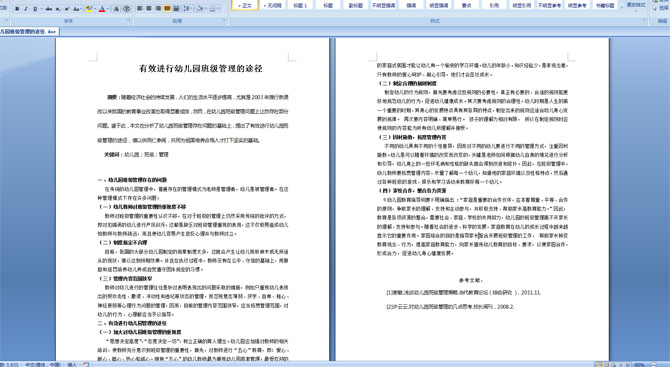Open the 更改样式 change styles menu

636,5
